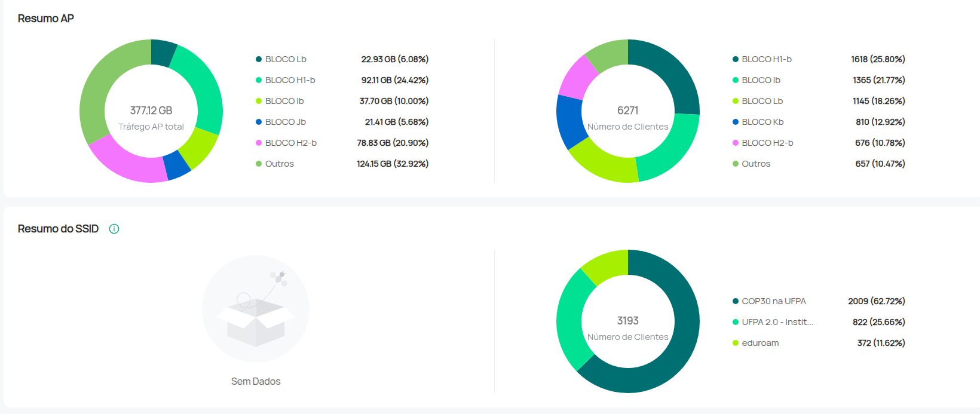Click the lime dot beside eduroam
The image size is (980, 414).
(x=736, y=343)
